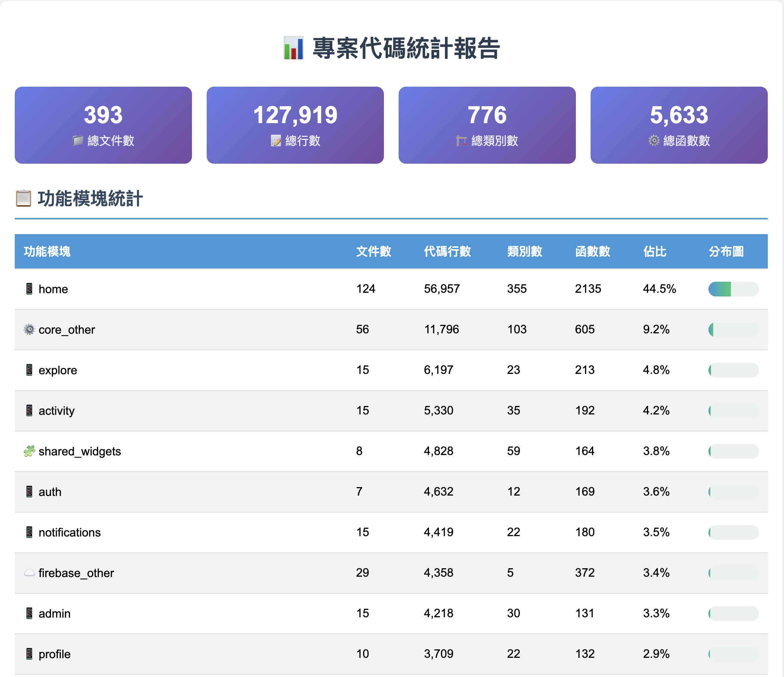The image size is (784, 677).
Task: Select the profile module row
Action: pyautogui.click(x=55, y=654)
